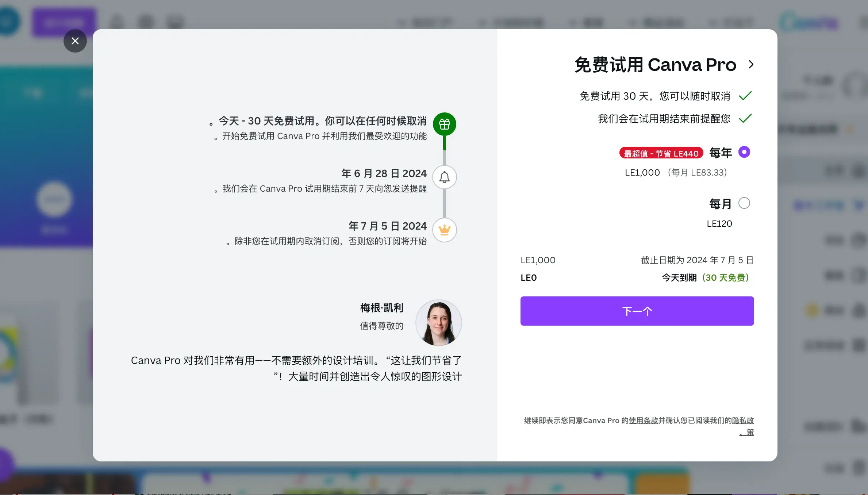Click the 梅根·凯利 name text
The height and width of the screenshot is (495, 868).
click(x=382, y=308)
